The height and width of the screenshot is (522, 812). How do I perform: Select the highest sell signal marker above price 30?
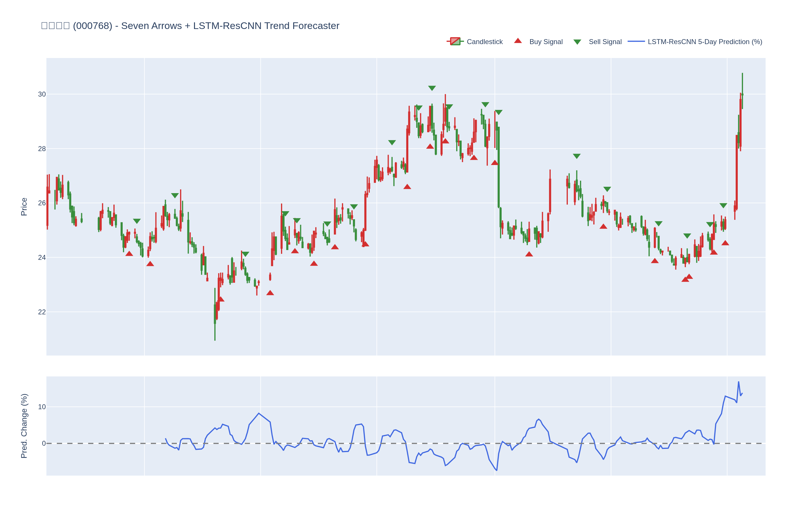pyautogui.click(x=432, y=88)
